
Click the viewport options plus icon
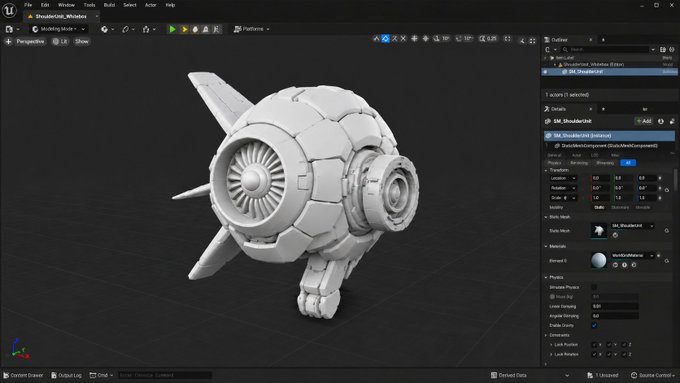8,42
